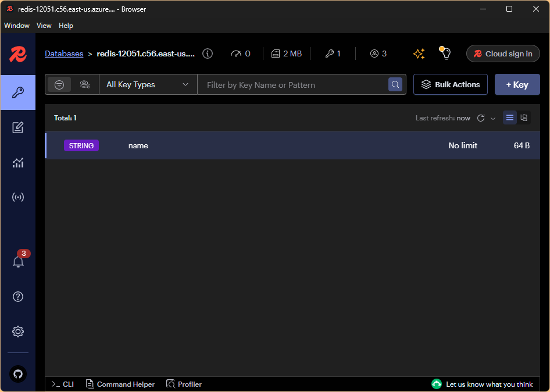
Task: Open the notification bell with 3 badge
Action: pos(18,262)
